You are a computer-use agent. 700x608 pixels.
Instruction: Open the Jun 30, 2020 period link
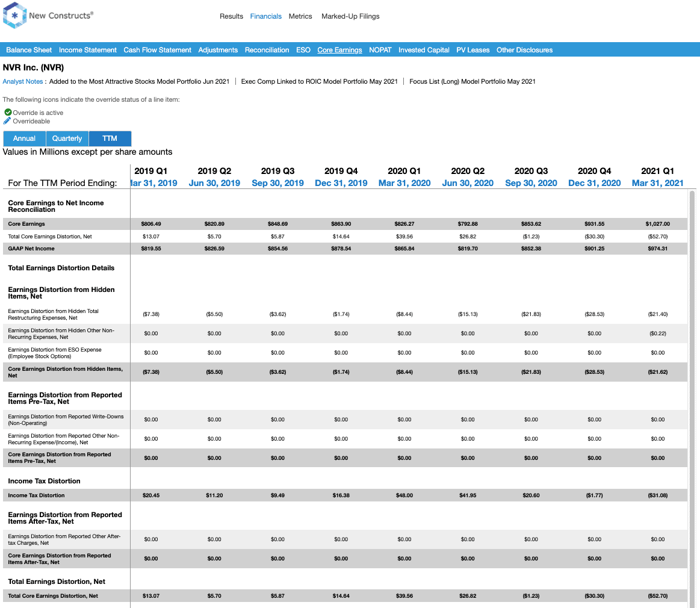pos(468,183)
